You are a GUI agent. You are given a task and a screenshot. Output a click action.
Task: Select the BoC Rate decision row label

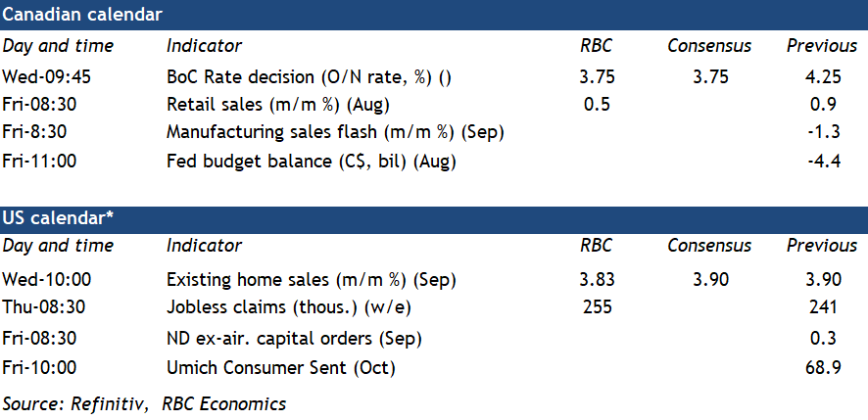point(309,77)
